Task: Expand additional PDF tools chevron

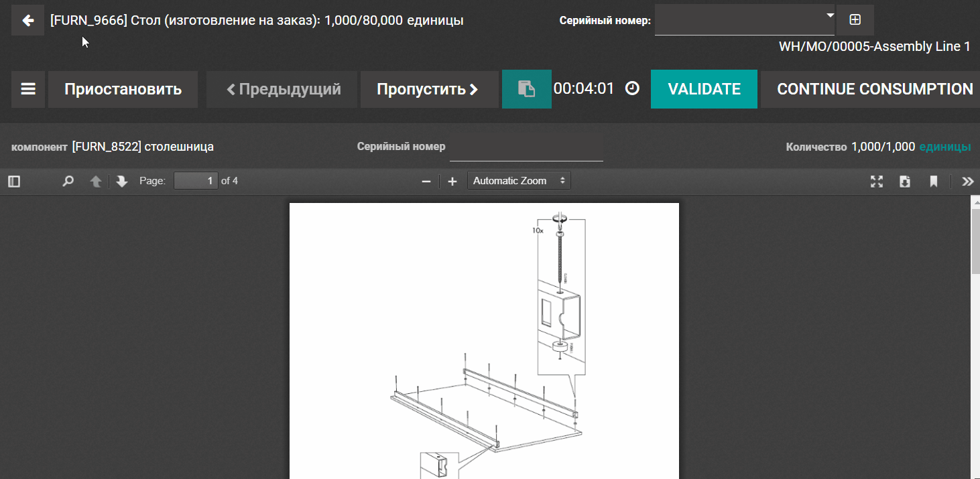Action: pyautogui.click(x=967, y=181)
